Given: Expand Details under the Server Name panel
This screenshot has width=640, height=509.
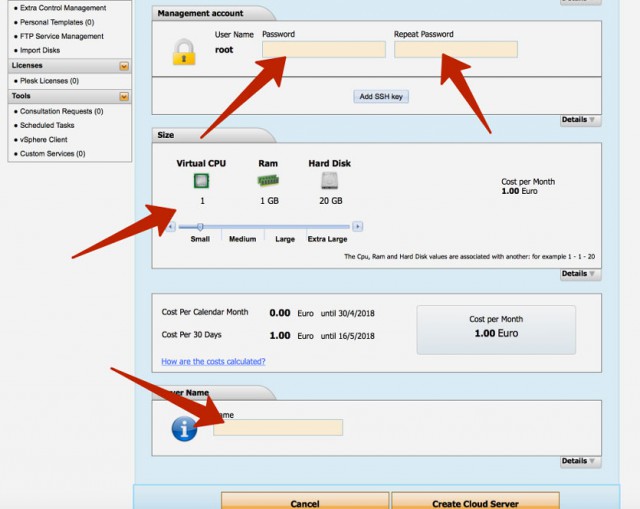Looking at the screenshot, I should (x=579, y=461).
